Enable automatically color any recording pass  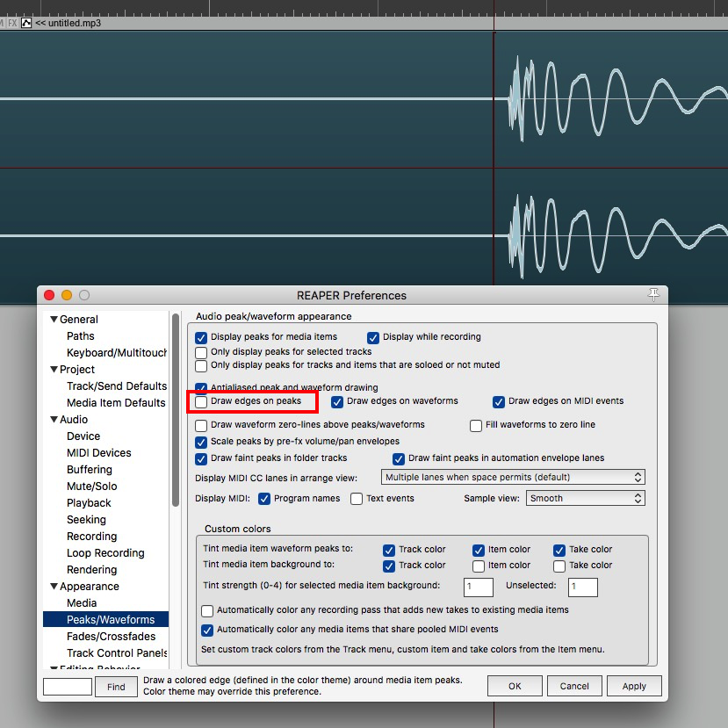coord(207,610)
